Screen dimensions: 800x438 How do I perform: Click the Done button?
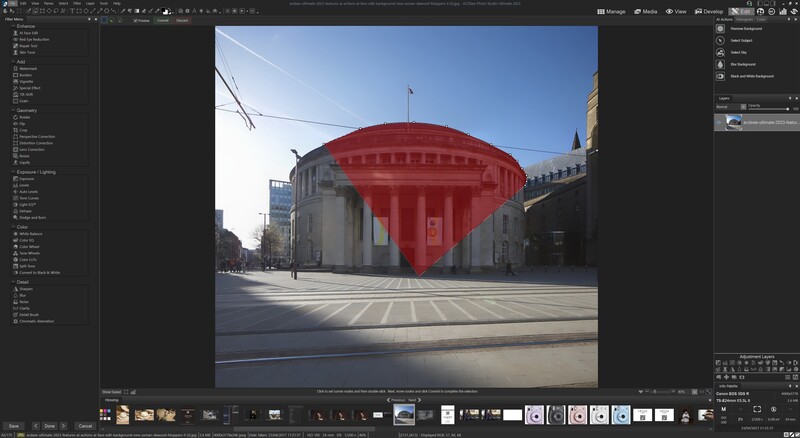point(49,426)
